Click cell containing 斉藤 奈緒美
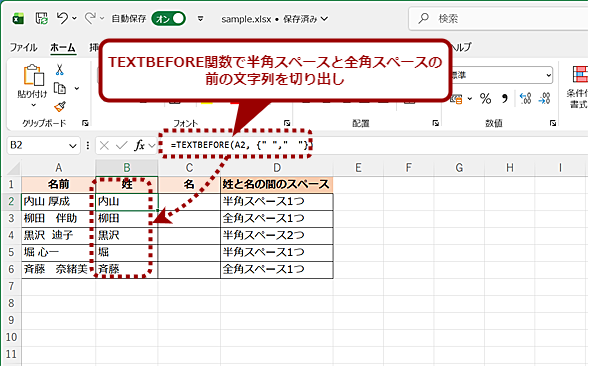The height and width of the screenshot is (367, 589). tap(59, 269)
